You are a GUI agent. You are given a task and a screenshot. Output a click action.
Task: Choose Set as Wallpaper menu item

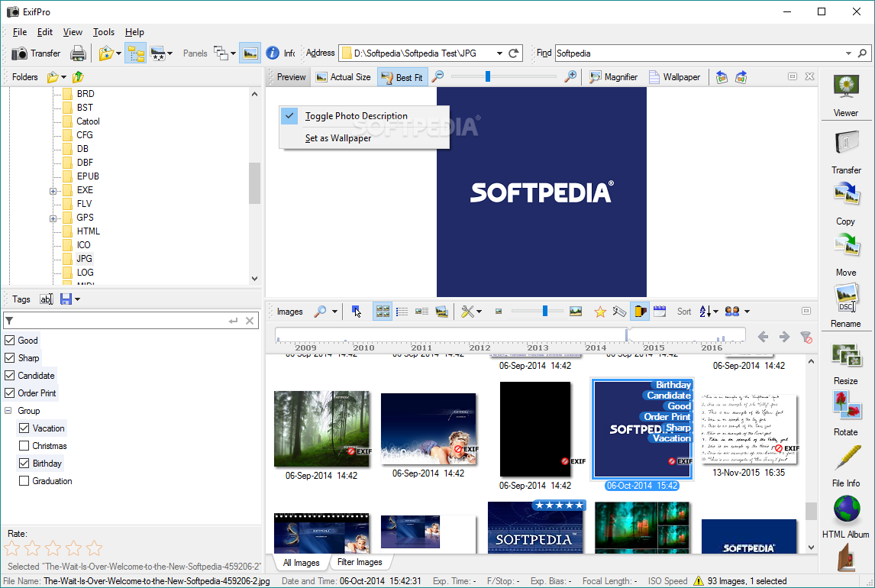[364, 137]
